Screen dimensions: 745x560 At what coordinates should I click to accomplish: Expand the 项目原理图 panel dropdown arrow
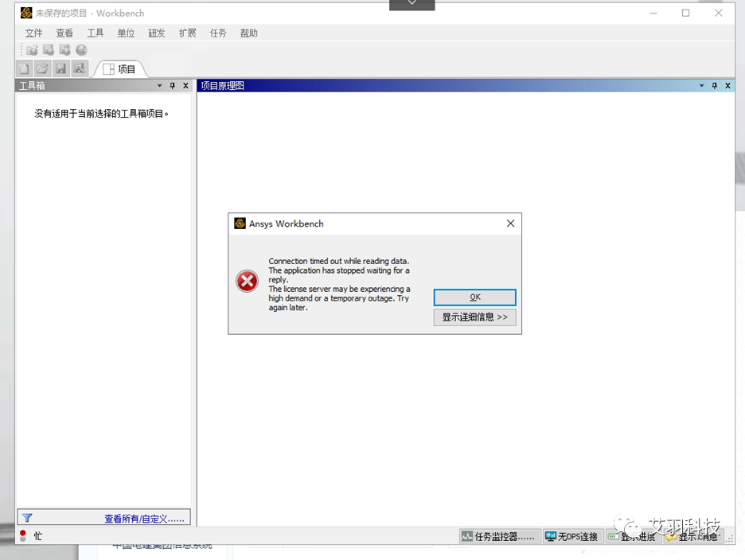click(x=702, y=86)
